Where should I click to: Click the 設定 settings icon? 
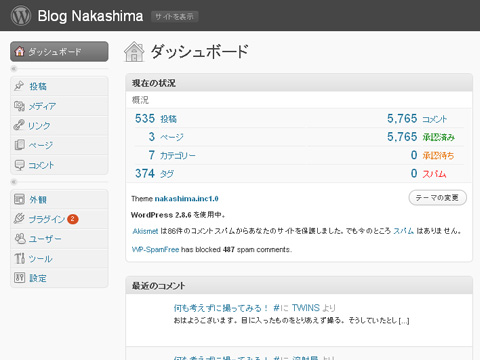click(x=19, y=277)
